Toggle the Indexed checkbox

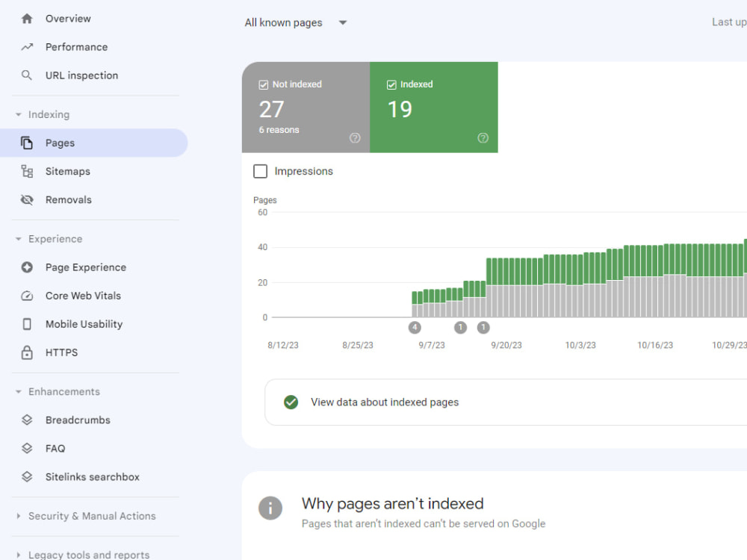point(391,85)
